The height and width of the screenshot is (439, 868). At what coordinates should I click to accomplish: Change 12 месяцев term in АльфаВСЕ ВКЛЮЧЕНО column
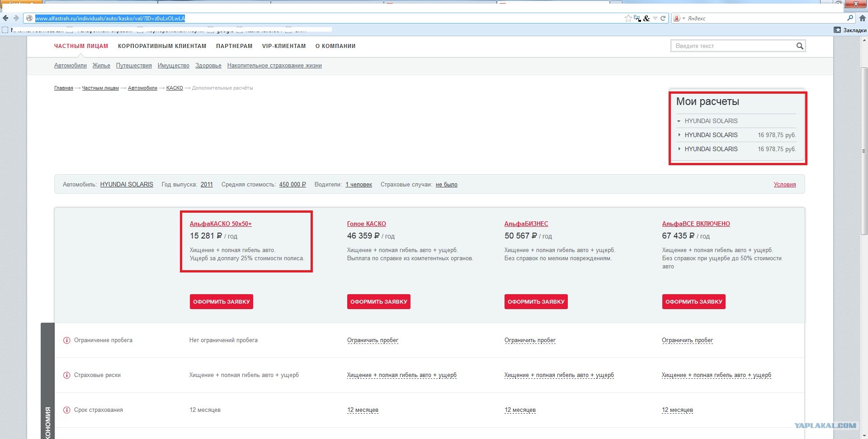(x=677, y=410)
